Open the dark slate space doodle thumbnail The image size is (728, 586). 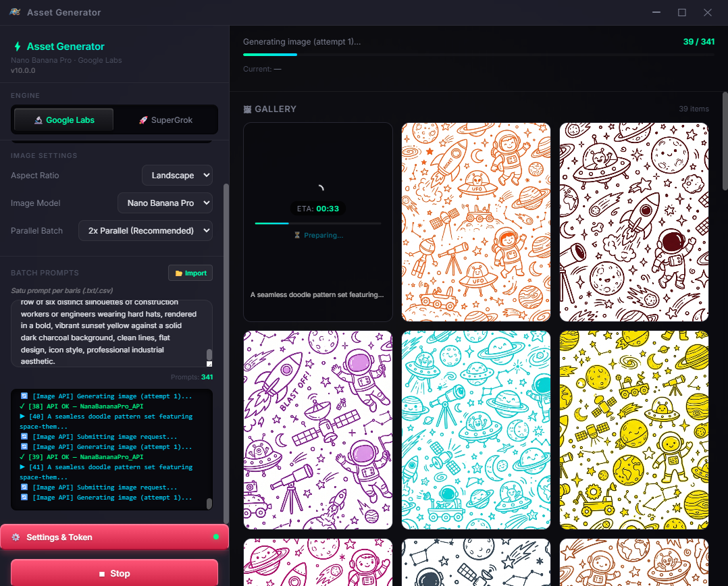pyautogui.click(x=476, y=562)
